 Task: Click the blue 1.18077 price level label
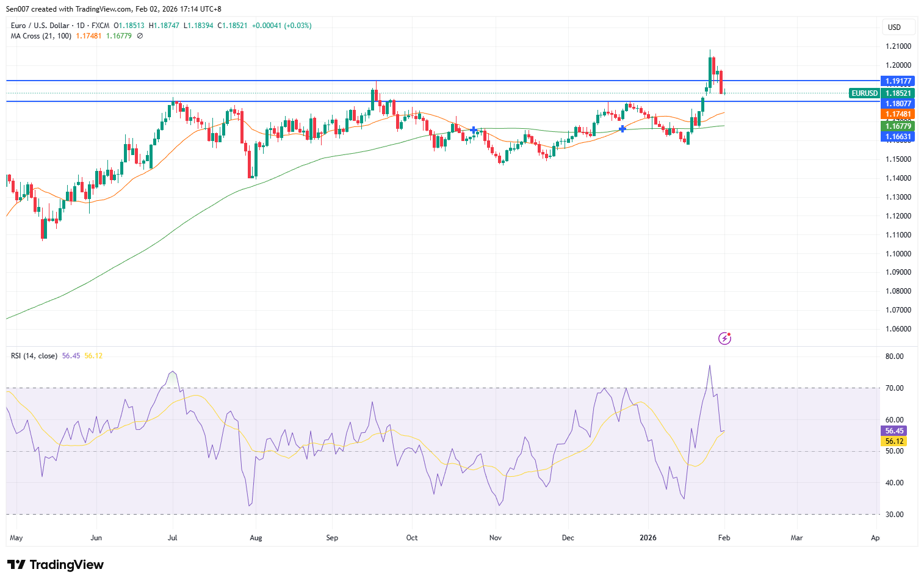click(898, 104)
